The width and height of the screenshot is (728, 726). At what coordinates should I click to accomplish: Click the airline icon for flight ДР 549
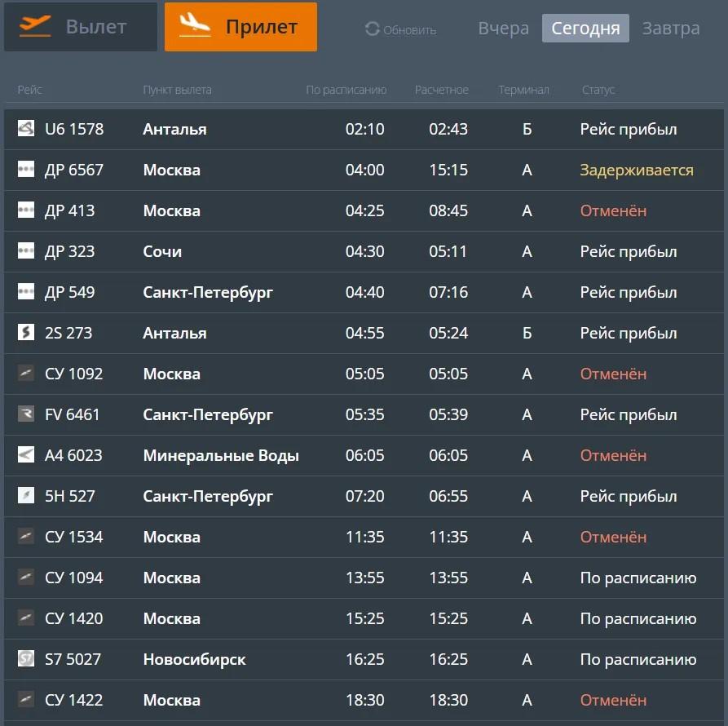[x=26, y=292]
